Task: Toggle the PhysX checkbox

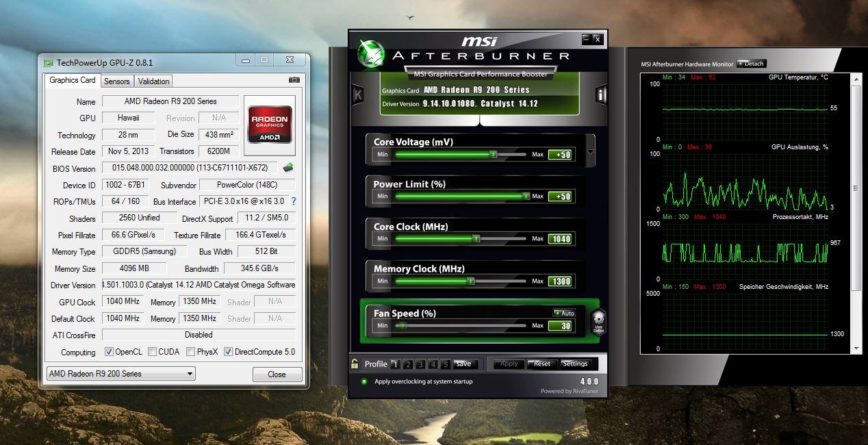Action: point(191,352)
